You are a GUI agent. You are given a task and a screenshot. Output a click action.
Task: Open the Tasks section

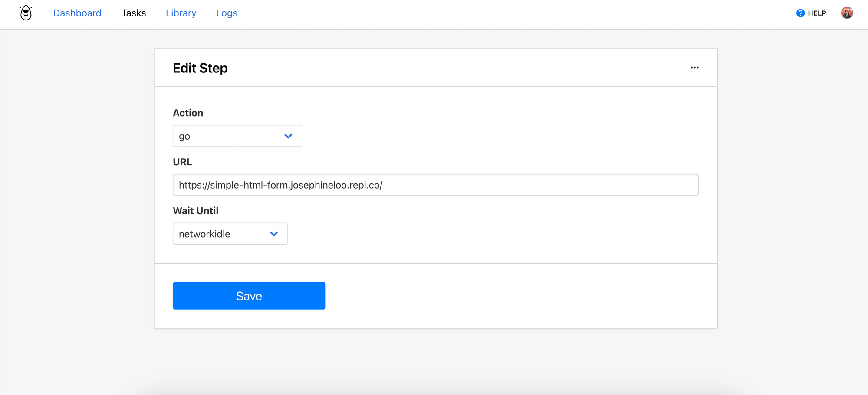pyautogui.click(x=133, y=13)
